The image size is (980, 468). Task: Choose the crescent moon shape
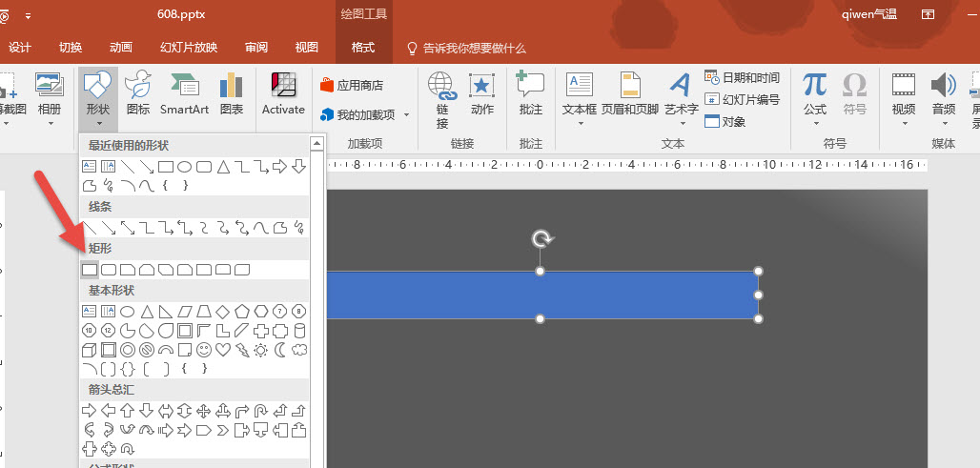point(280,350)
